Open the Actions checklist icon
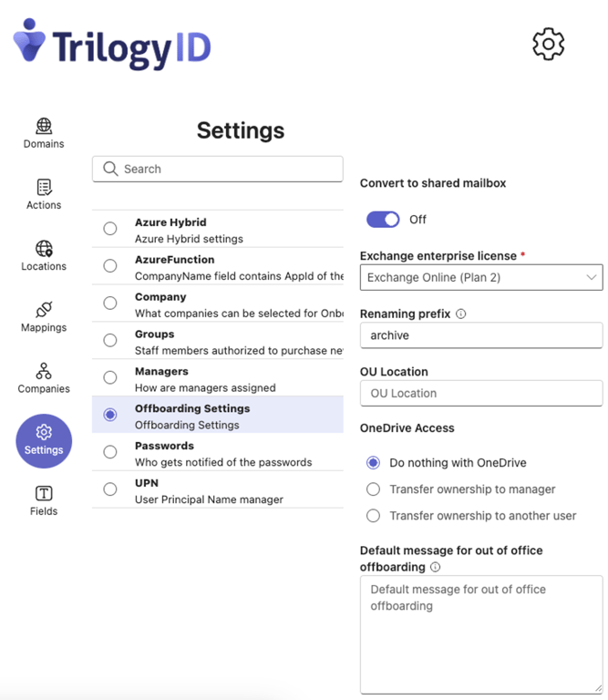 [x=44, y=187]
